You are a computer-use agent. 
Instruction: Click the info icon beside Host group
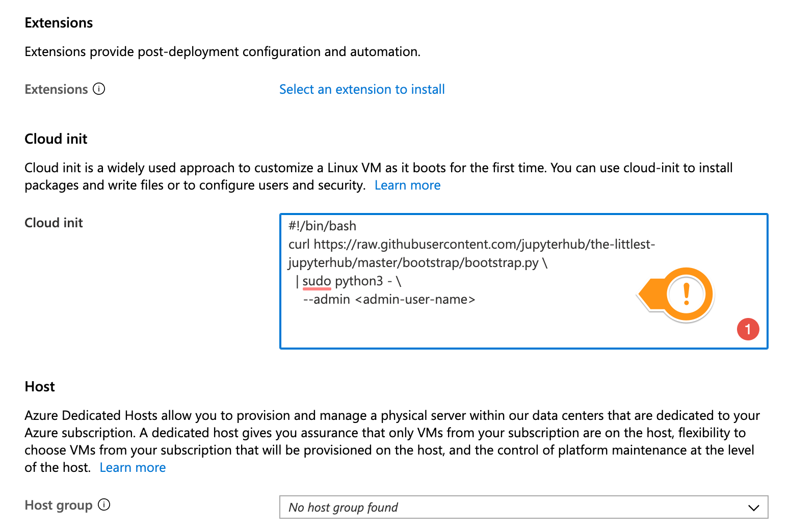[104, 505]
